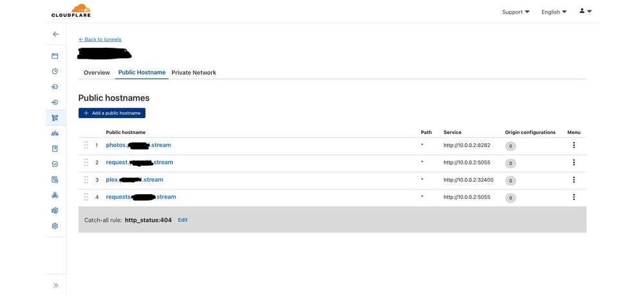This screenshot has width=644, height=296.
Task: Switch to the Overview tab
Action: click(97, 72)
